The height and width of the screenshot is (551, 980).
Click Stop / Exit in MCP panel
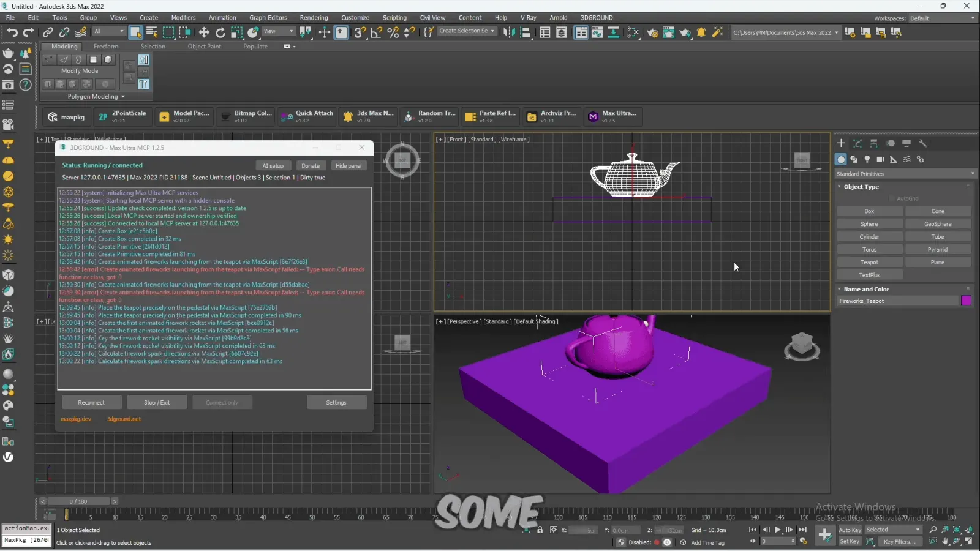157,402
